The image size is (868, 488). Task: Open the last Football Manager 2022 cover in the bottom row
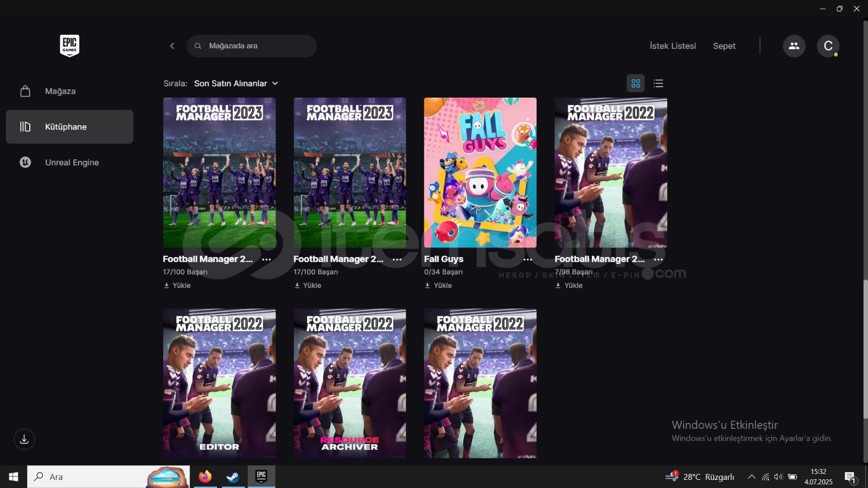480,383
